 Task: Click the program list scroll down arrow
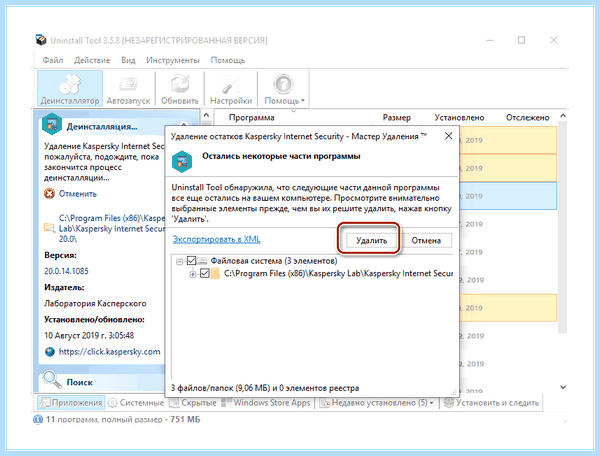tap(563, 387)
